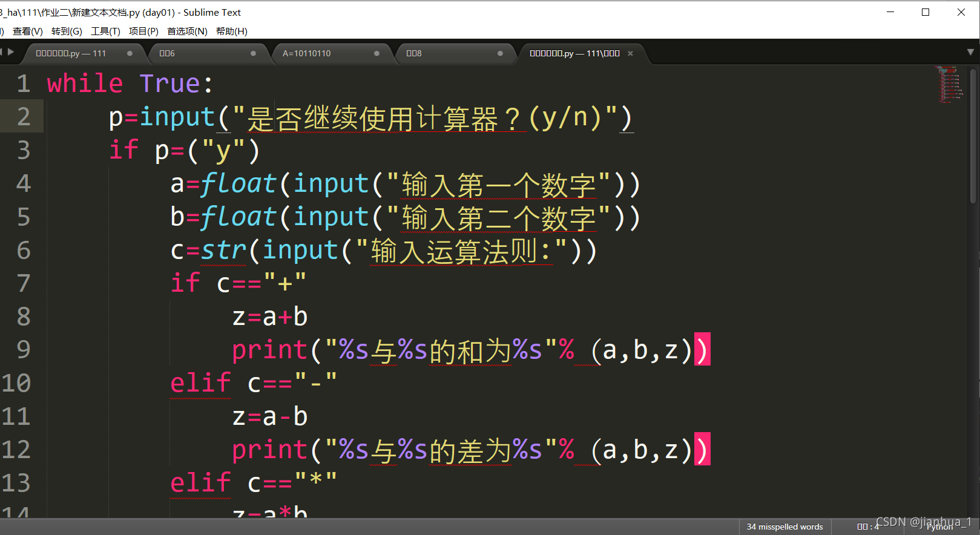Click line number 2 in gutter
Screen dimensions: 980x535
[x=23, y=117]
